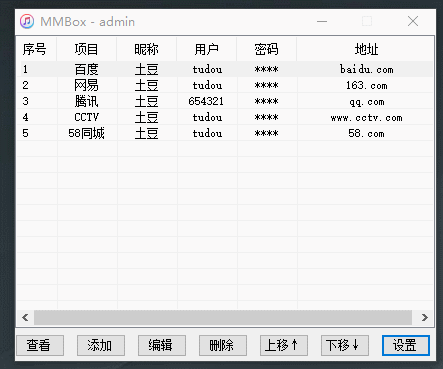Select the 58同城 project cell
This screenshot has width=443, height=369.
pos(87,133)
